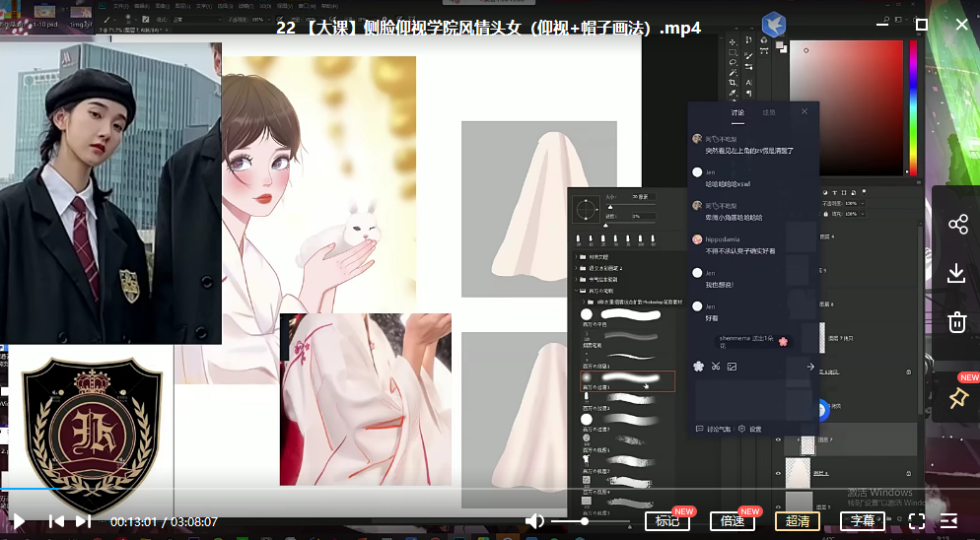Image resolution: width=980 pixels, height=540 pixels.
Task: Open the brush blend mode 正常 dropdown
Action: pos(196,20)
